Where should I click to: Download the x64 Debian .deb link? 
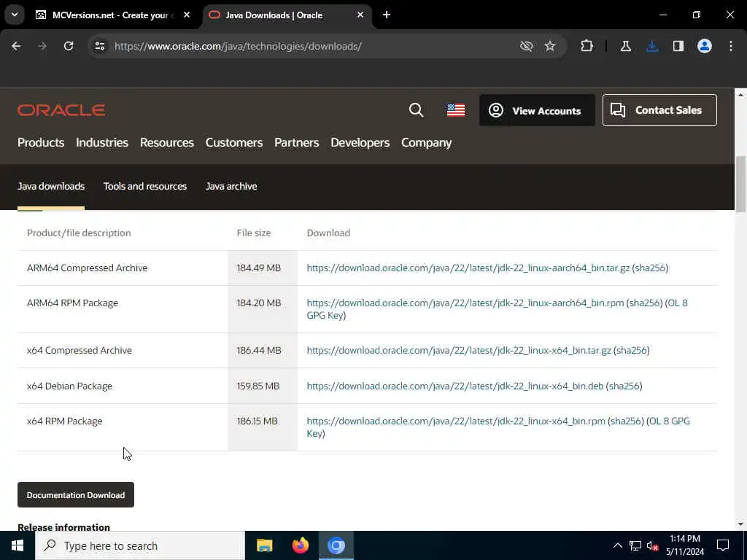tap(455, 386)
